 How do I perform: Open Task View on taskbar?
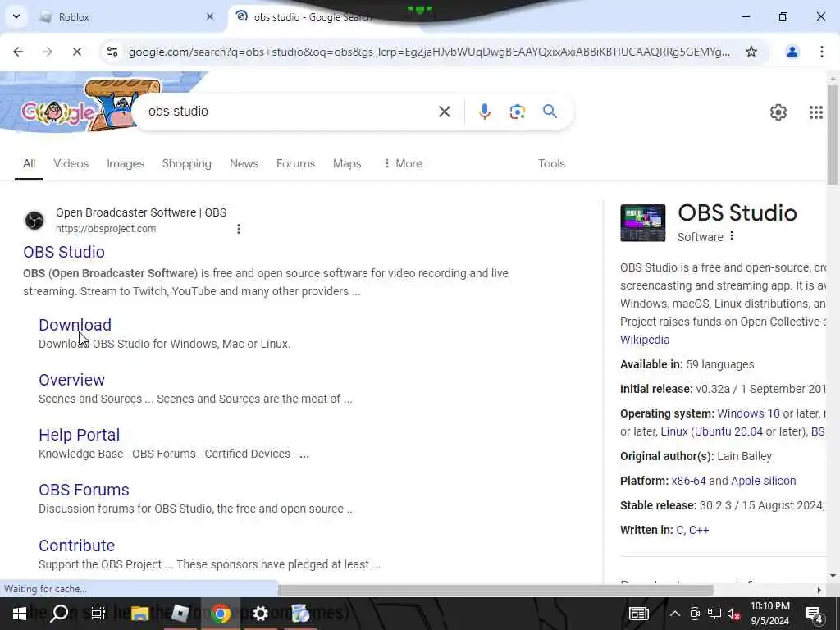pos(98,614)
